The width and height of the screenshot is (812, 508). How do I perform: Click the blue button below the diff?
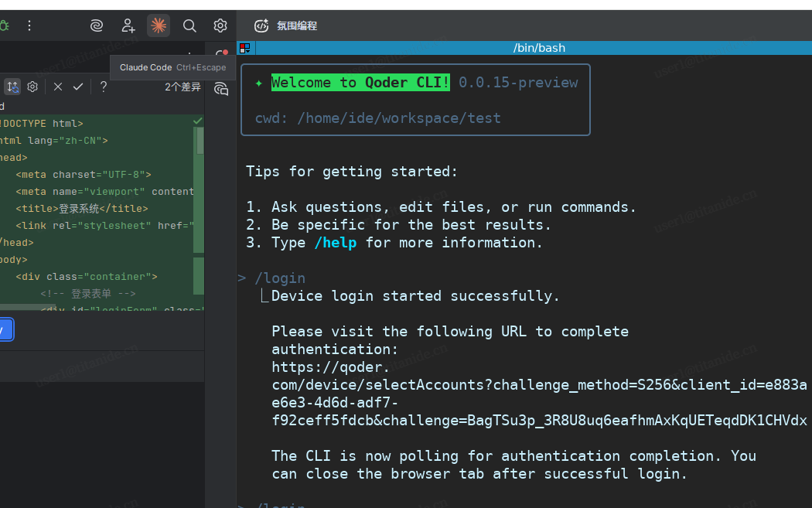5,330
